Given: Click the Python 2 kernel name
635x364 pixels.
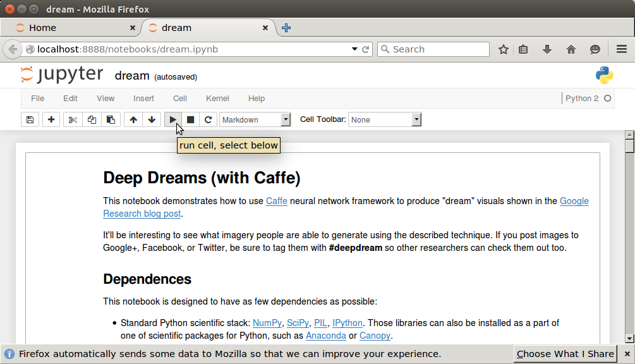Looking at the screenshot, I should (582, 99).
